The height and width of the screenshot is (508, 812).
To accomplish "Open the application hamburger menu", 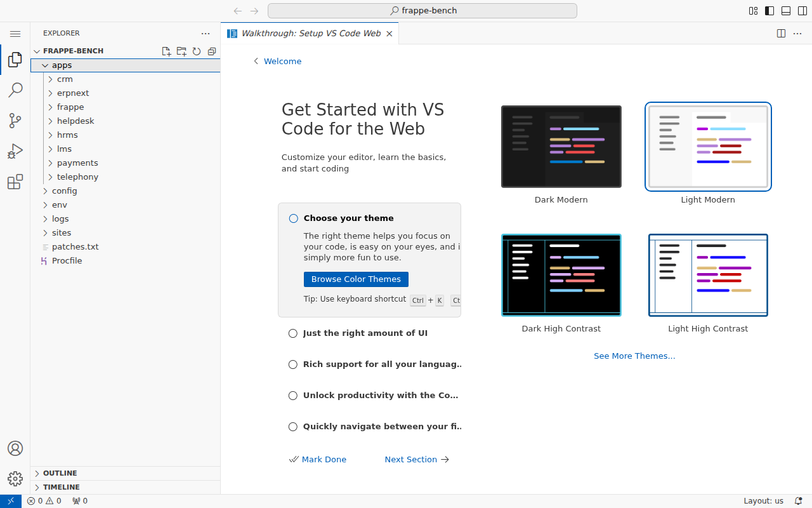I will click(15, 34).
